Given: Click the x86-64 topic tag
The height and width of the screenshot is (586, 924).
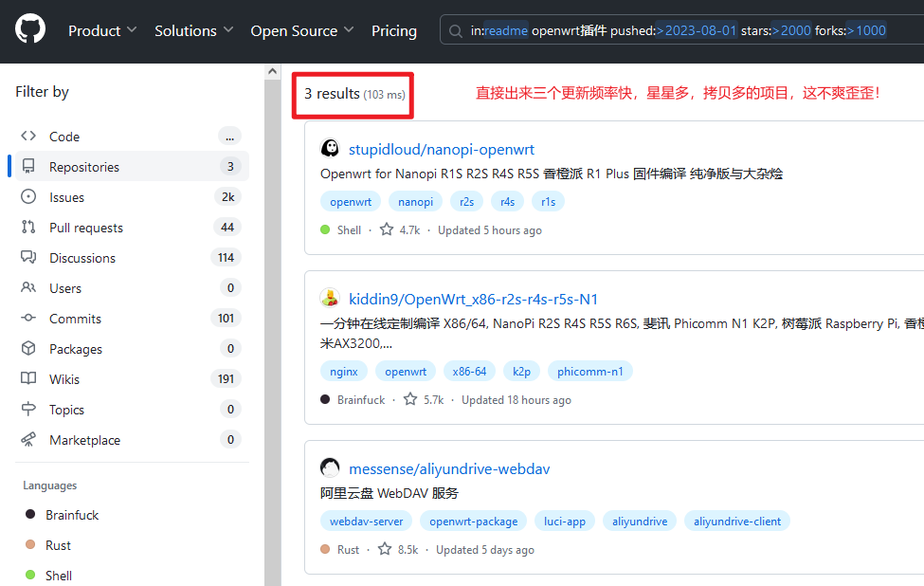Looking at the screenshot, I should (469, 372).
